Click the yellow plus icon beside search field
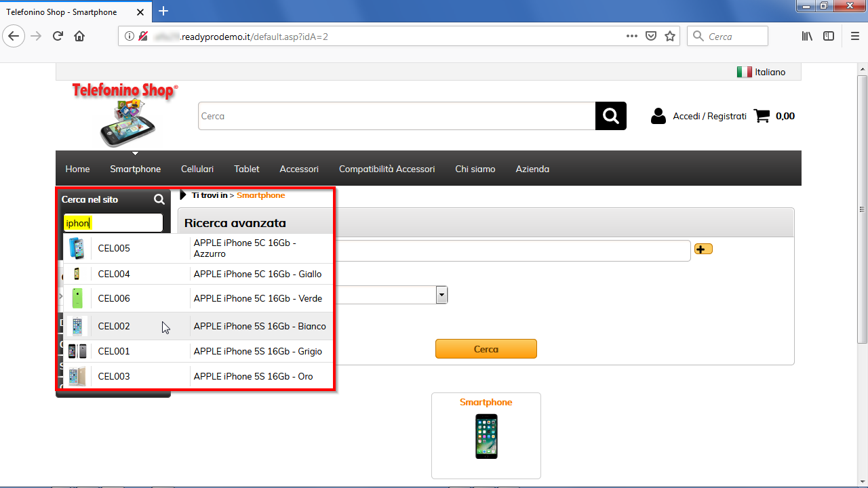868x488 pixels. click(703, 249)
